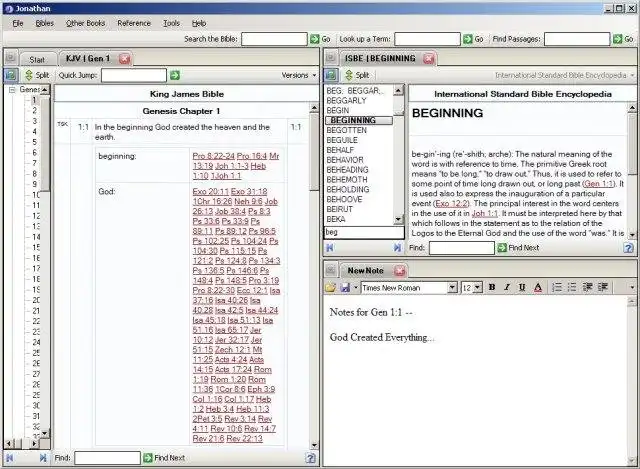Open the Gen 1:1 link in ISBE article
The width and height of the screenshot is (640, 469).
pos(599,184)
